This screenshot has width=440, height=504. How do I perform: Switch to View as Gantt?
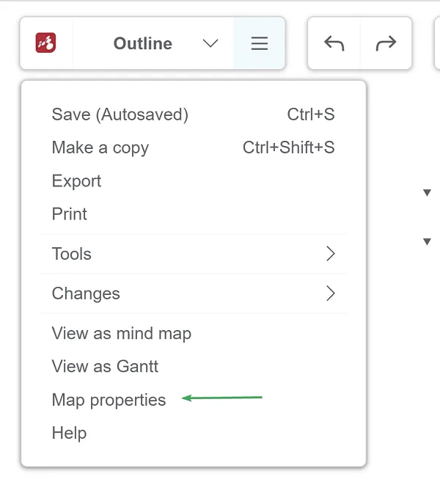[x=105, y=366]
